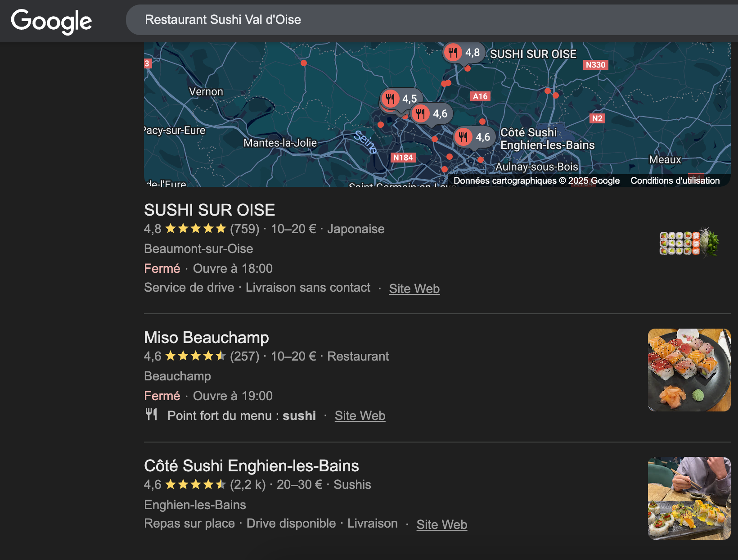Select the 4,5 restaurant map pin
Screen dimensions: 738x560
[401, 99]
